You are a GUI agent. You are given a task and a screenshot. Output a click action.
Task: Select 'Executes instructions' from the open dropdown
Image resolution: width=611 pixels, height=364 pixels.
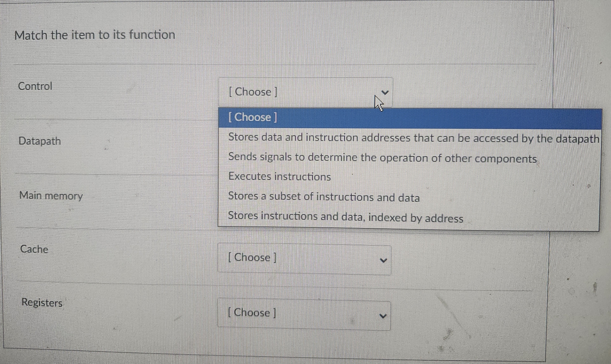coord(279,177)
